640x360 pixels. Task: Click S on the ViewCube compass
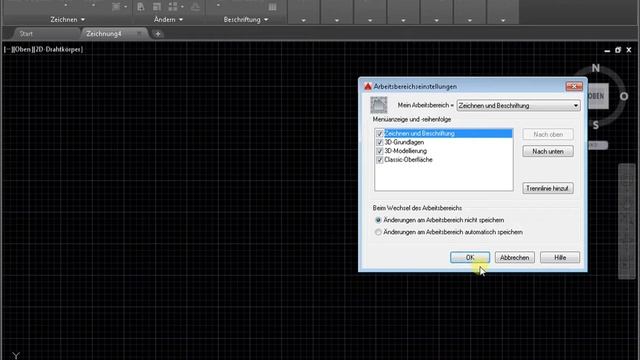596,125
